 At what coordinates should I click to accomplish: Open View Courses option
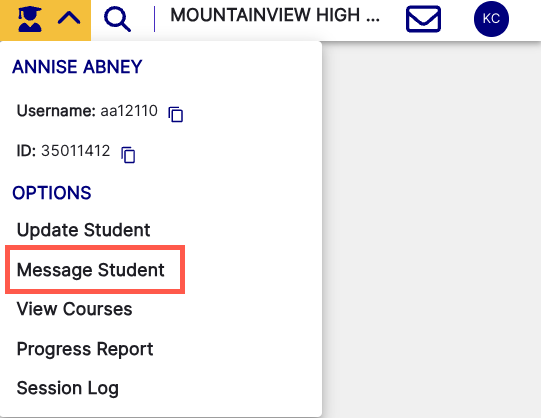[75, 309]
